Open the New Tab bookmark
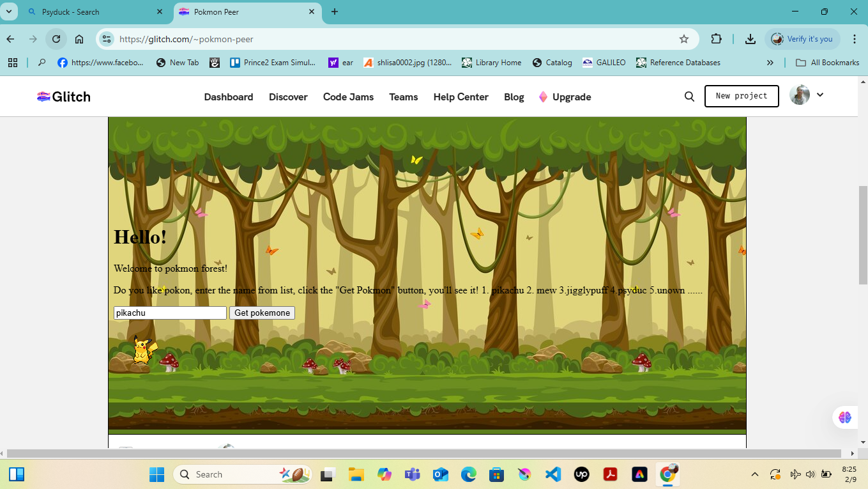 [x=177, y=63]
